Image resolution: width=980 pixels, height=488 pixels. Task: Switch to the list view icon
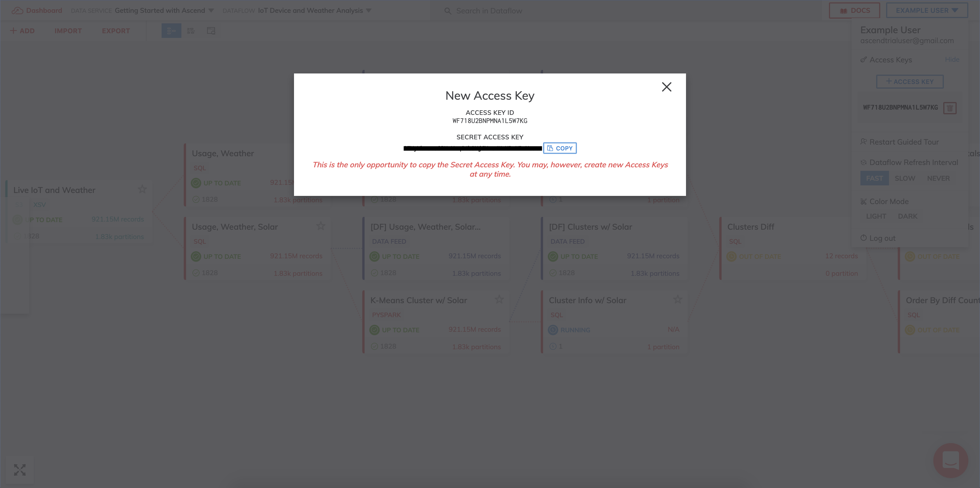coord(191,31)
